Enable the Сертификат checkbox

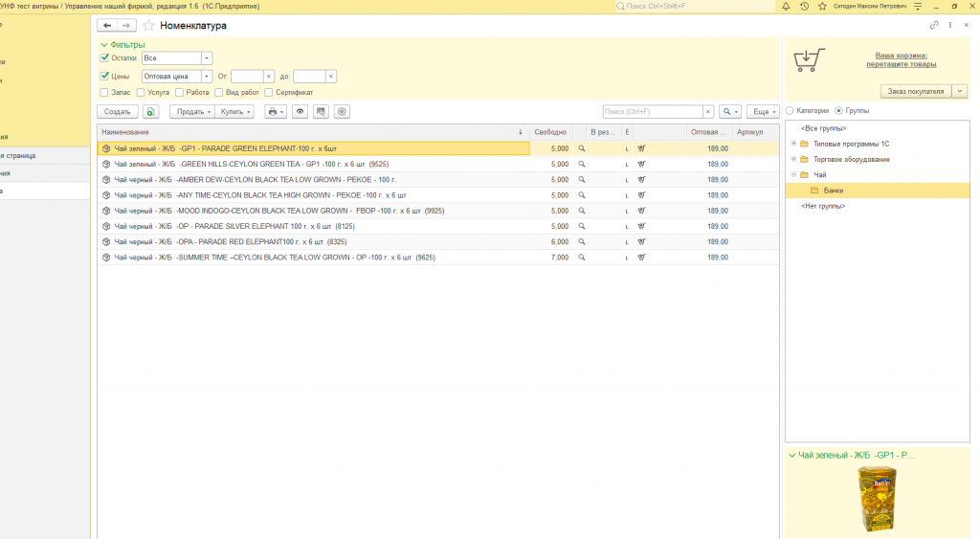269,93
